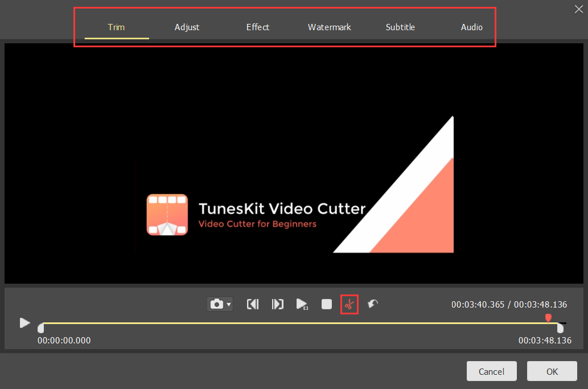Open the Effect tab

(x=258, y=27)
